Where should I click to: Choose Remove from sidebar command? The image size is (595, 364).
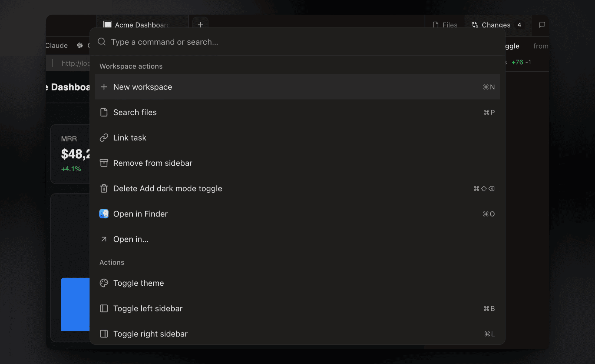297,163
